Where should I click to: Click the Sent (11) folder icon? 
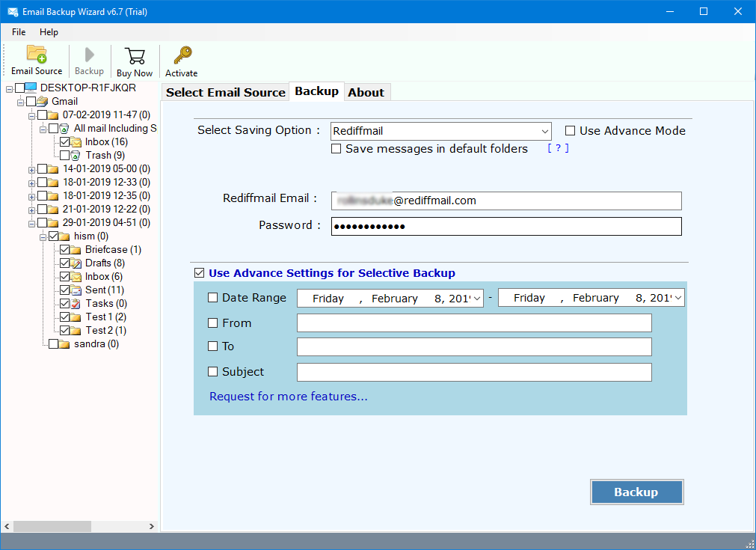(76, 290)
